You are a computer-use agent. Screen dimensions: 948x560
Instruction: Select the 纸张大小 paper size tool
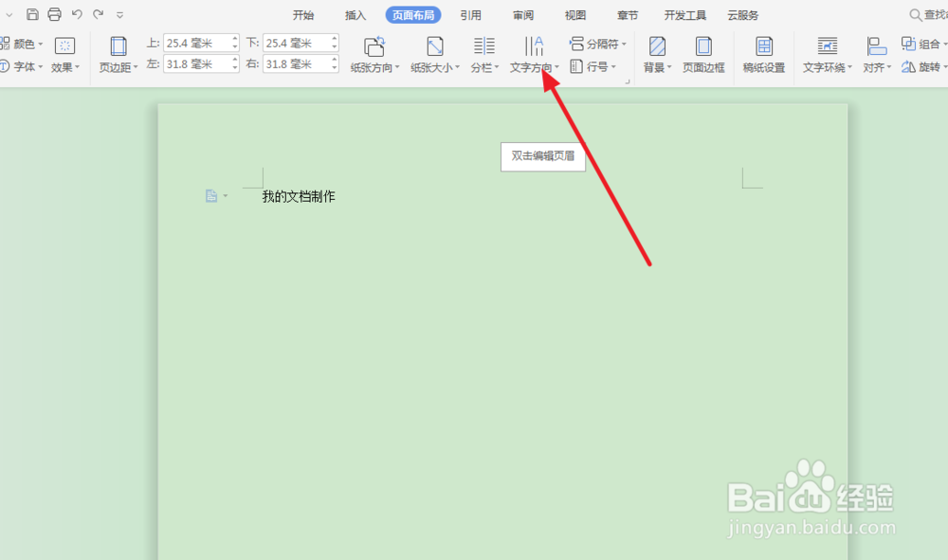pos(434,57)
